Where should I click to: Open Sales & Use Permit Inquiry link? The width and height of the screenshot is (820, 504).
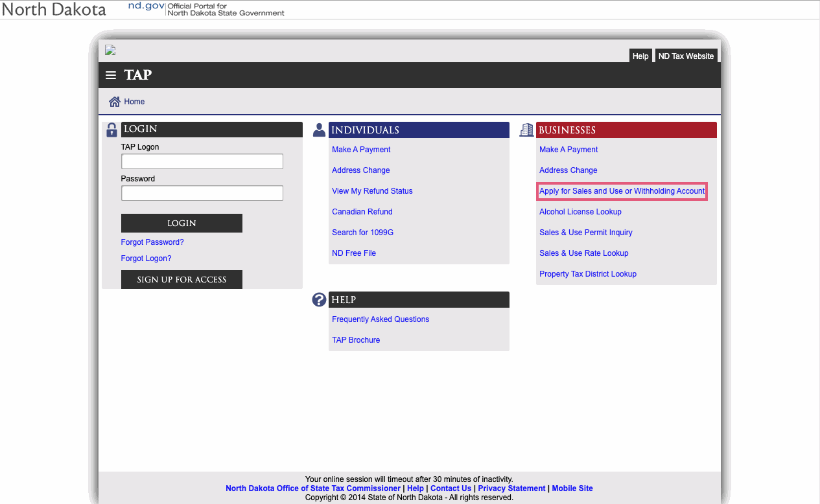586,233
